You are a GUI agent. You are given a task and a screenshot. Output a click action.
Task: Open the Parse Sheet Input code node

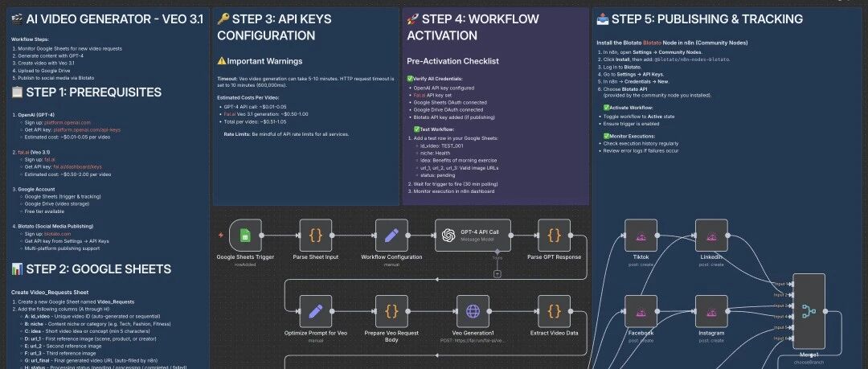316,236
